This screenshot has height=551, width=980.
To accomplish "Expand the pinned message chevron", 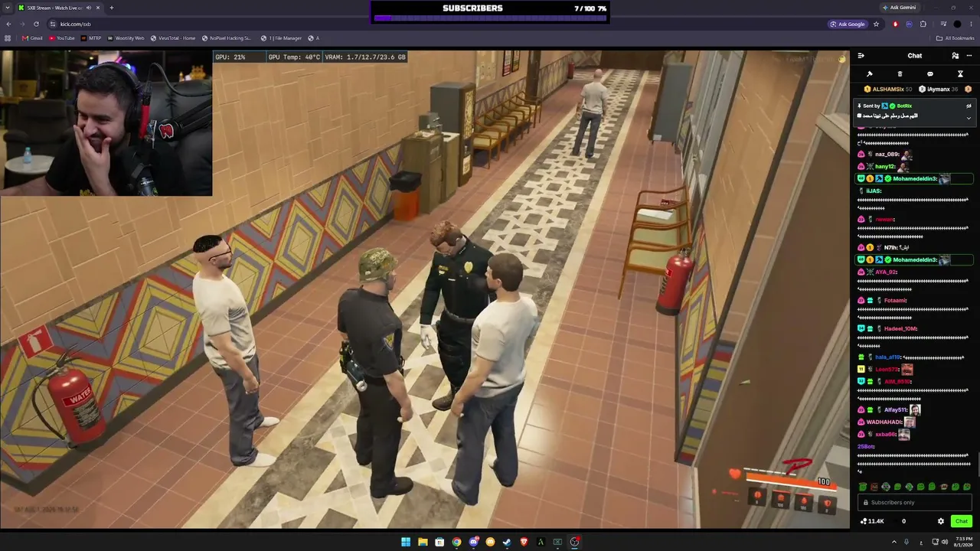I will [969, 118].
